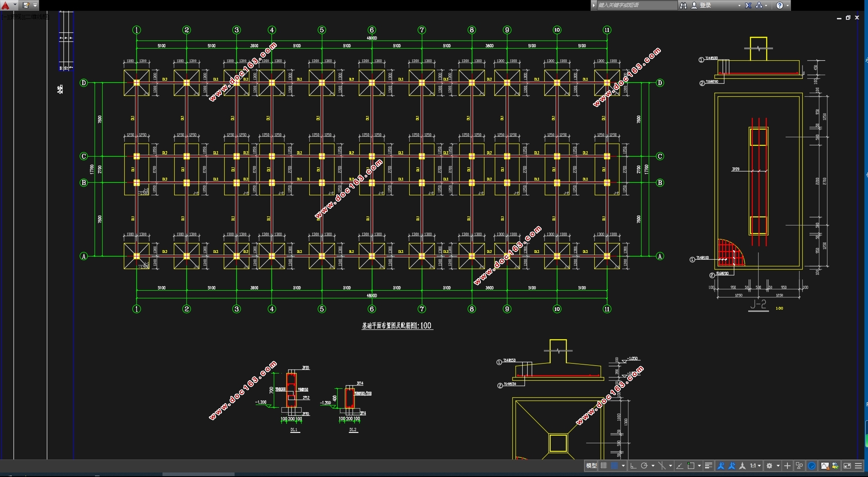Click the 俯视 view control label
This screenshot has width=868, height=477.
(16, 17)
